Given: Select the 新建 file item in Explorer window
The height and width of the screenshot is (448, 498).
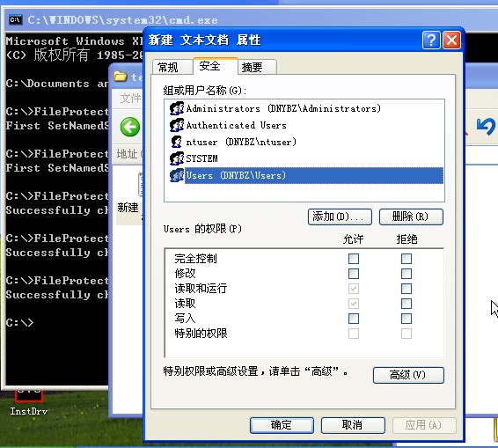Looking at the screenshot, I should (128, 199).
